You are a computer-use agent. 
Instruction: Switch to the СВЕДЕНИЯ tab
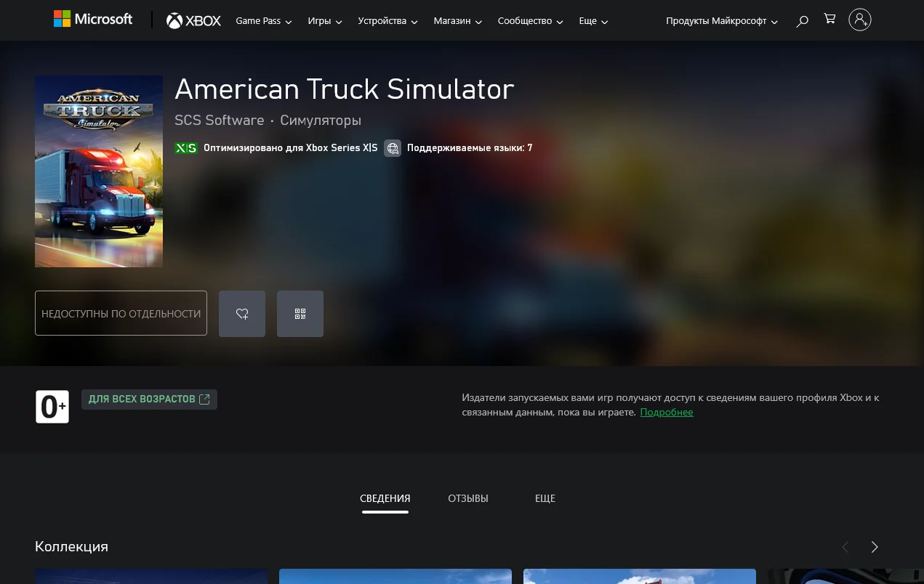[385, 498]
